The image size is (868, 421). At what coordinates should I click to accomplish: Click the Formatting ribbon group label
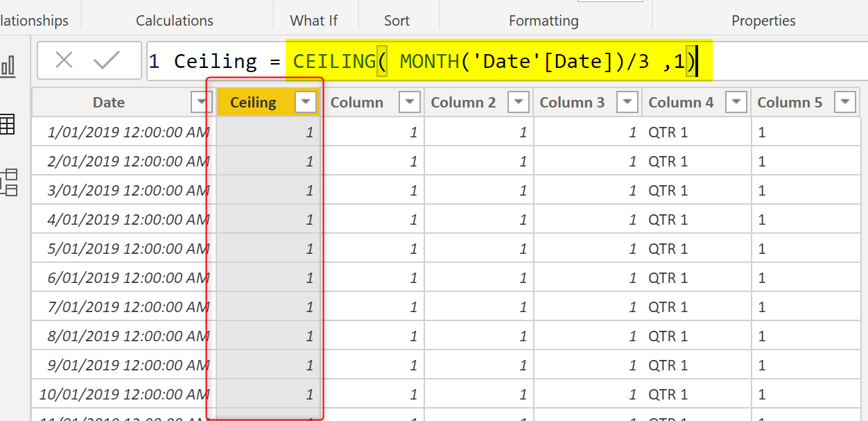544,21
